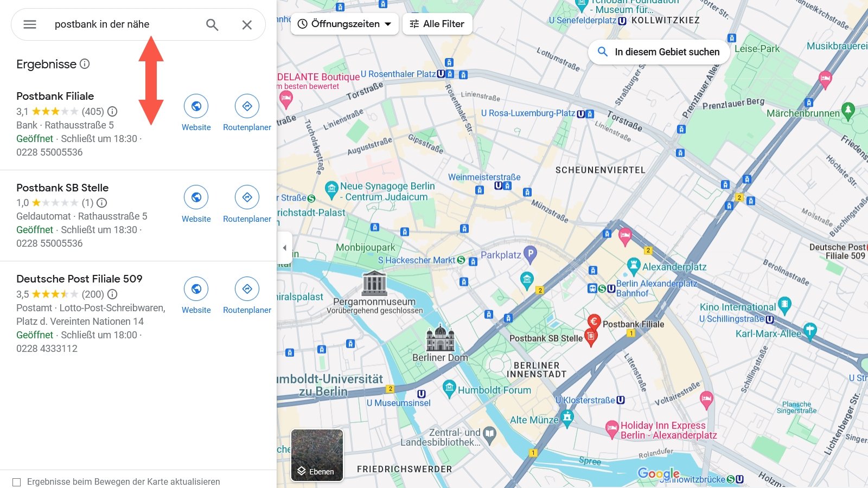Click the Märchenbrunnen park pin

pyautogui.click(x=848, y=111)
